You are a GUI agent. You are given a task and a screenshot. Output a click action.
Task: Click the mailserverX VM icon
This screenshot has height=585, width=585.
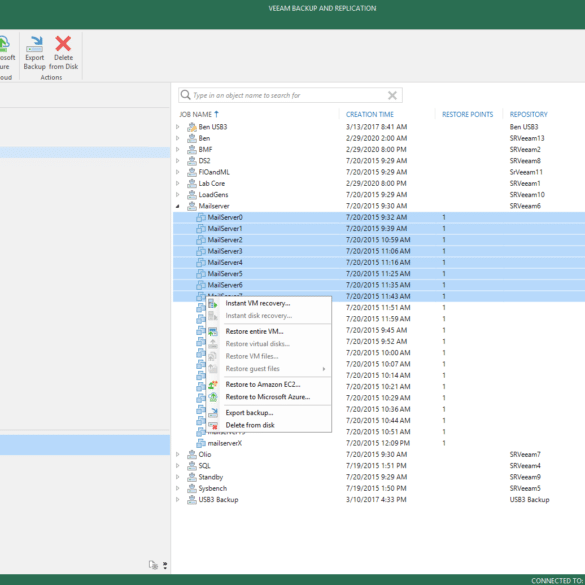click(201, 443)
